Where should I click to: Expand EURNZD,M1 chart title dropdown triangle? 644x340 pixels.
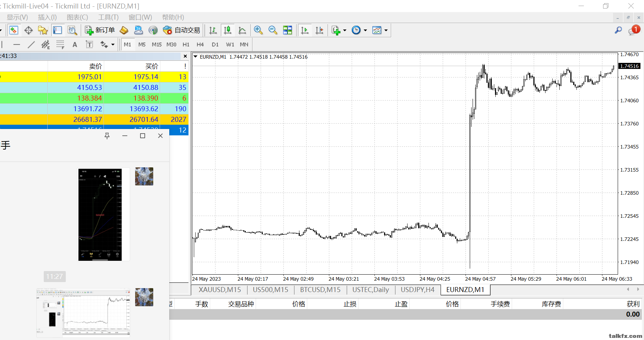(195, 56)
